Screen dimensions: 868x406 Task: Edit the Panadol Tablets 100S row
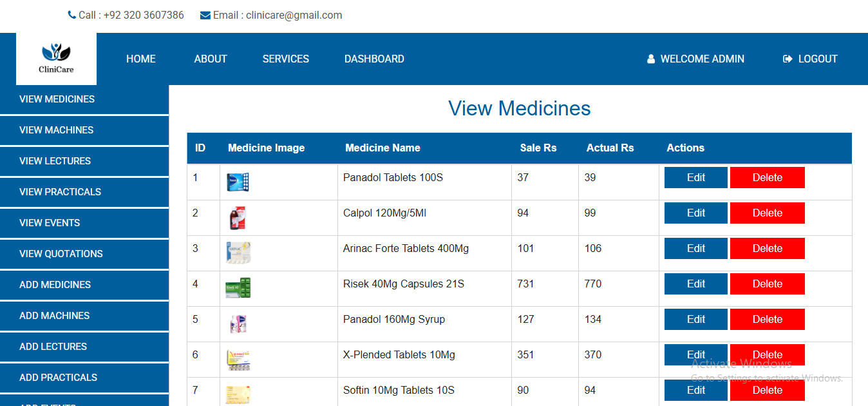[696, 178]
